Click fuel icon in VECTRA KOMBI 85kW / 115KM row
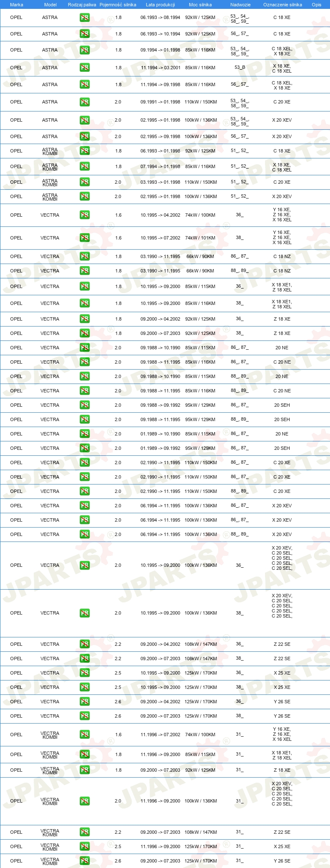The height and width of the screenshot is (868, 330). coord(84,754)
